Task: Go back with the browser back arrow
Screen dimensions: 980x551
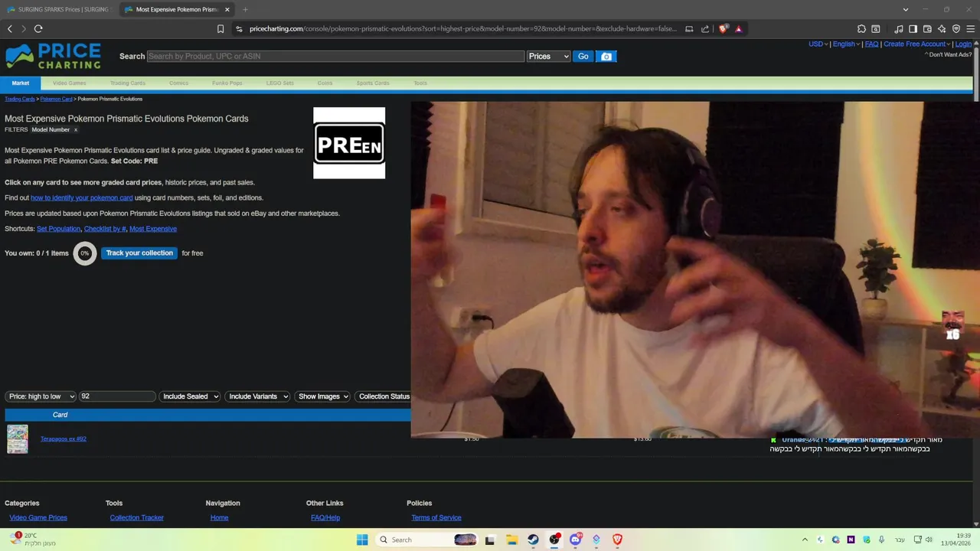Action: click(x=10, y=28)
